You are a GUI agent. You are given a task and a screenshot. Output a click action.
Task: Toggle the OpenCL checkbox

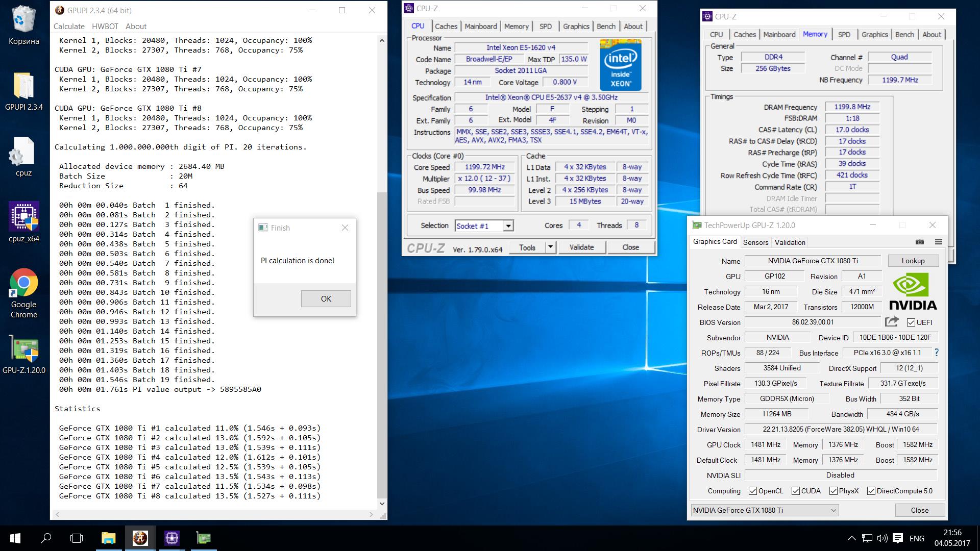(752, 491)
